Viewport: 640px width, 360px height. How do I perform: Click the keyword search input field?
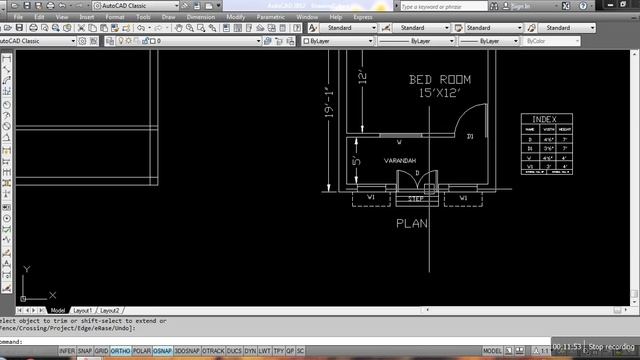[x=444, y=7]
